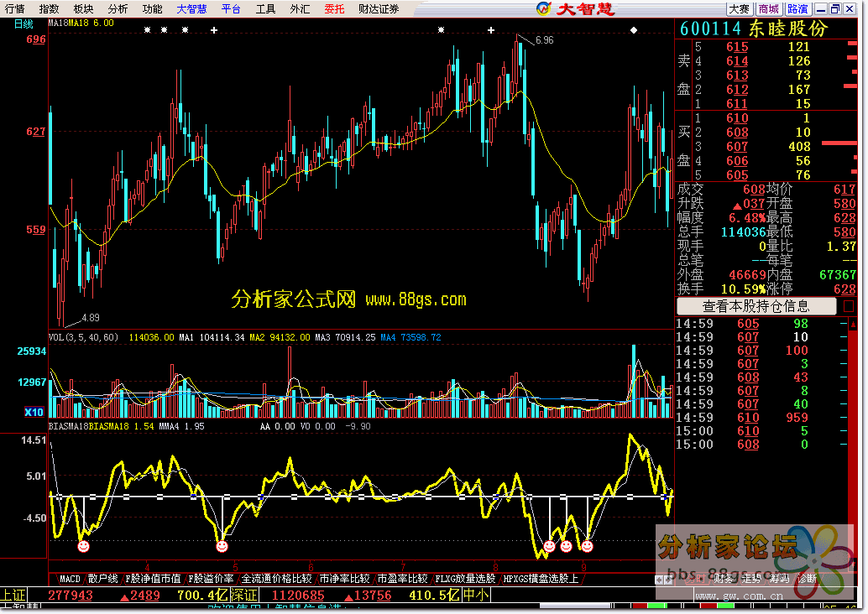Viewport: 868px width, 614px height.
Task: Select the MACD indicator tab
Action: click(x=70, y=579)
